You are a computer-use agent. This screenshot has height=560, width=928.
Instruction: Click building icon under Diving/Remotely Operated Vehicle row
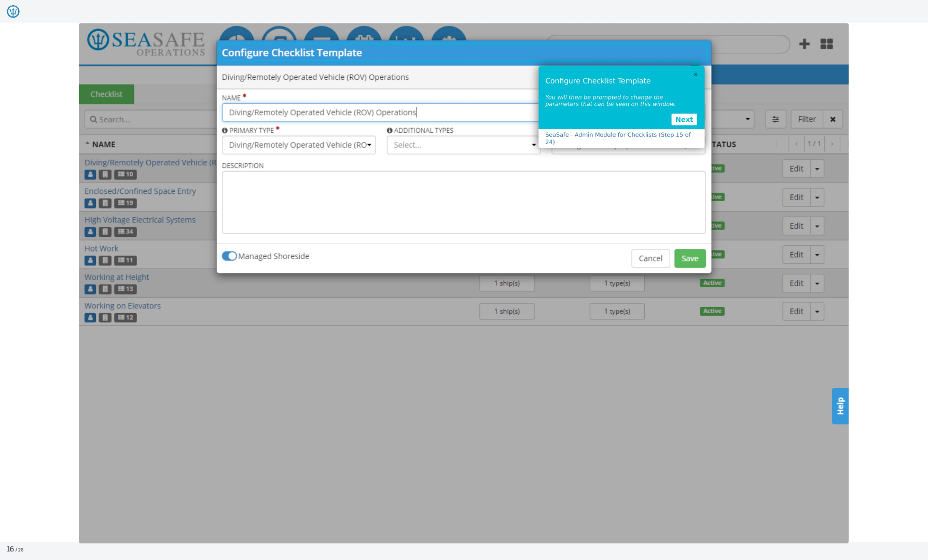coord(105,175)
